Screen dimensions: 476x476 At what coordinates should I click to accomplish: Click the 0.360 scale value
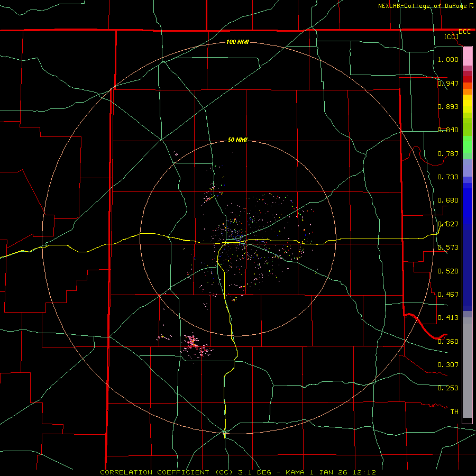pos(448,341)
